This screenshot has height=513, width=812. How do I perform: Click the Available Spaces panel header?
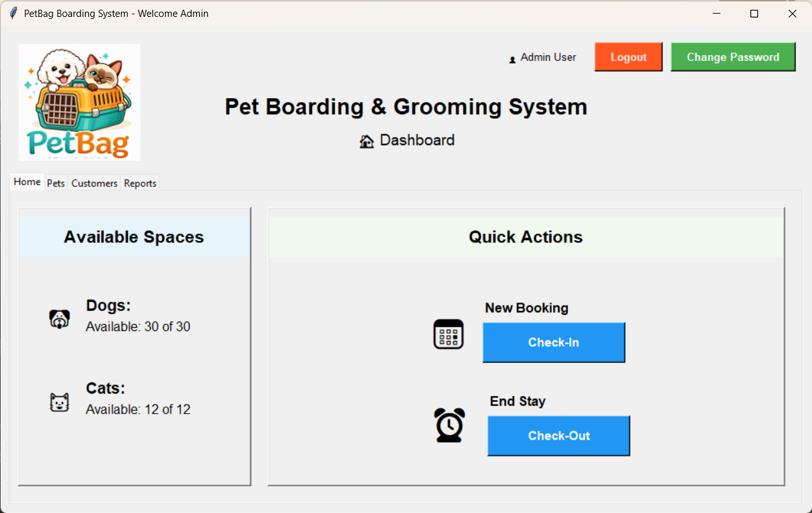tap(133, 237)
